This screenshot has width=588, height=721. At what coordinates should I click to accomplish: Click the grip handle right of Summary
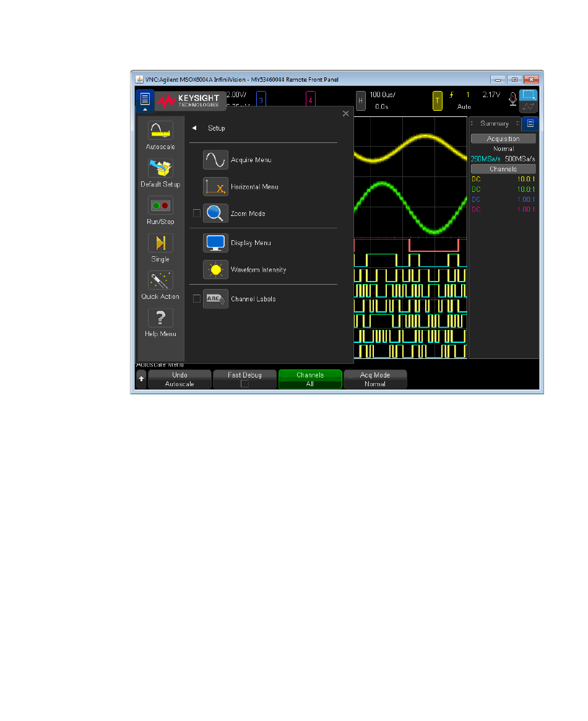coord(517,123)
